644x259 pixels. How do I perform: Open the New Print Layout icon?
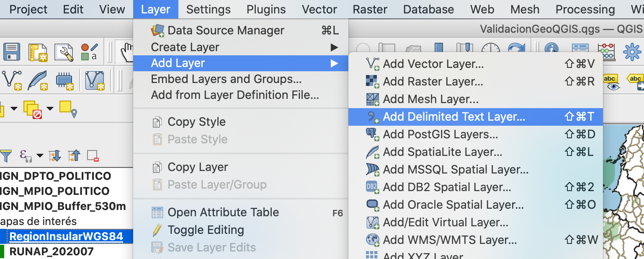[38, 52]
